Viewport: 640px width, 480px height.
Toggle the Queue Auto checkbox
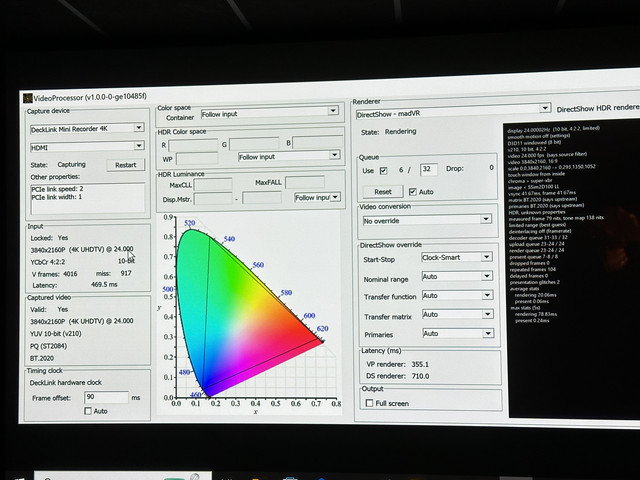413,191
